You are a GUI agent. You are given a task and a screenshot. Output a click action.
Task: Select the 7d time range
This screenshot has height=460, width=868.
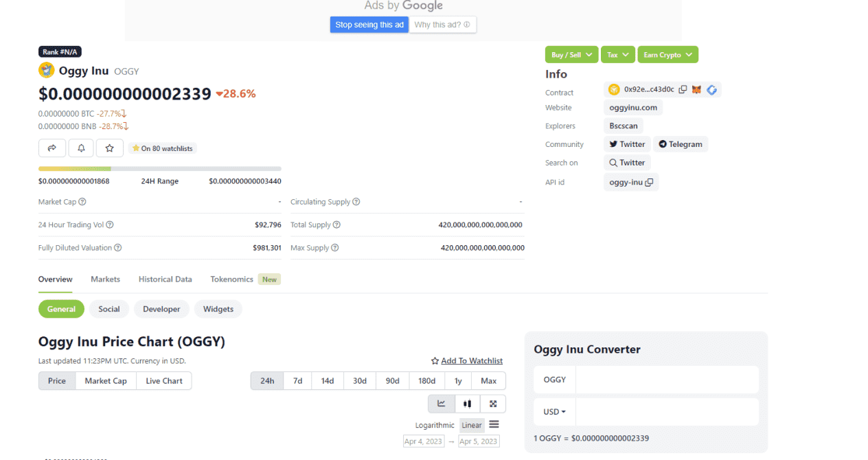point(297,381)
